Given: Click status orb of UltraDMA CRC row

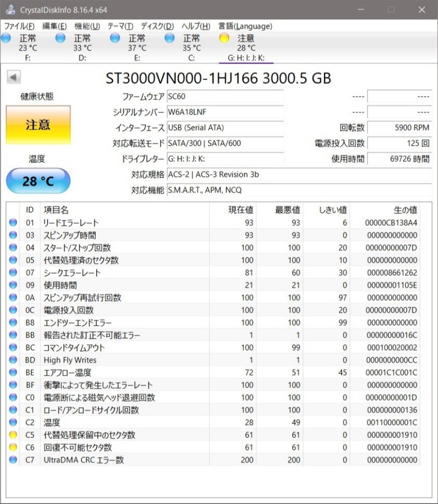Looking at the screenshot, I should [x=13, y=460].
